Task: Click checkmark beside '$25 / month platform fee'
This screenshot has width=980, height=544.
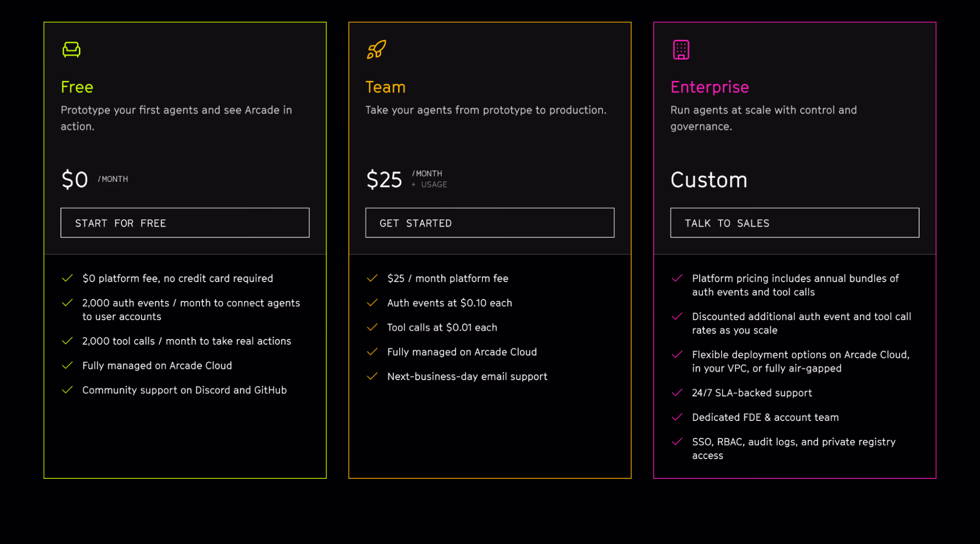Action: [x=373, y=278]
